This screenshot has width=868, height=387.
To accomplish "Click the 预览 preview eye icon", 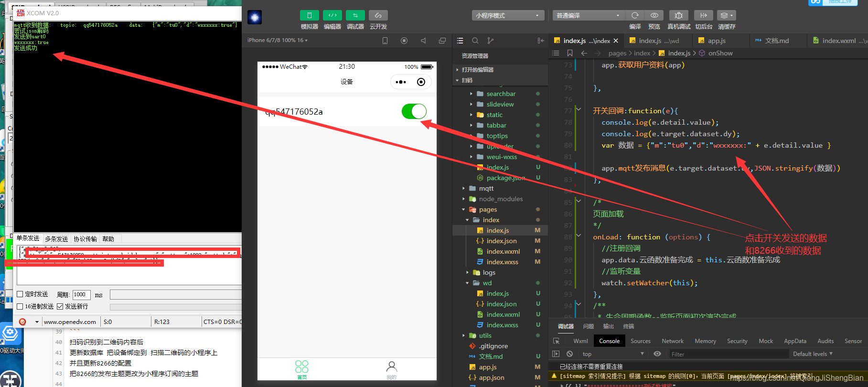I will [x=654, y=15].
